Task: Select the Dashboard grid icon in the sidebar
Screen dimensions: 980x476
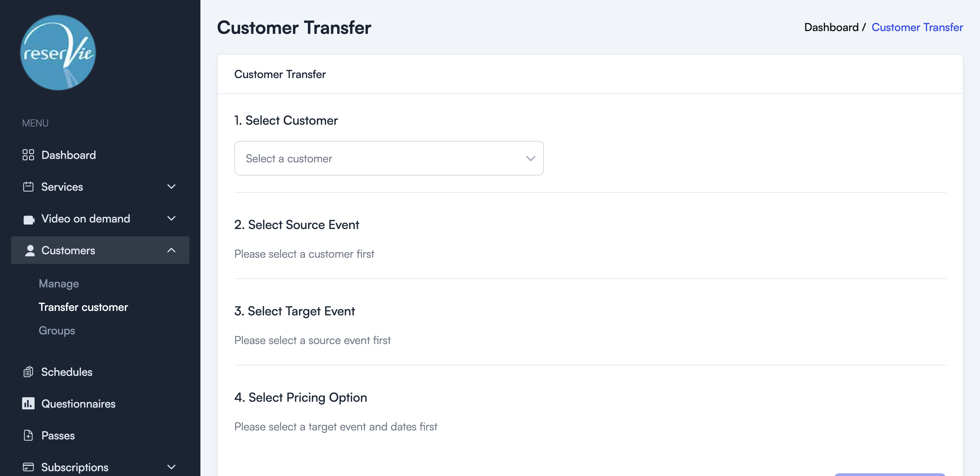Action: pyautogui.click(x=29, y=155)
